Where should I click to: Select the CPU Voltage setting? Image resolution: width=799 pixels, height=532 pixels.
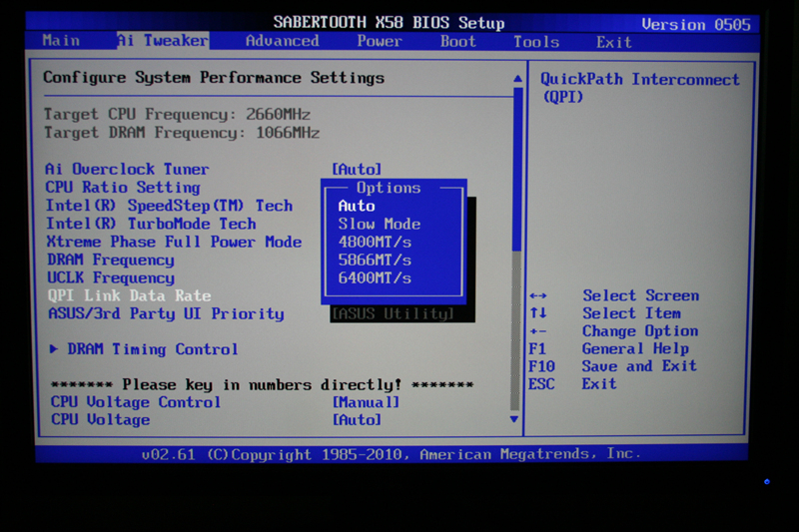point(101,420)
